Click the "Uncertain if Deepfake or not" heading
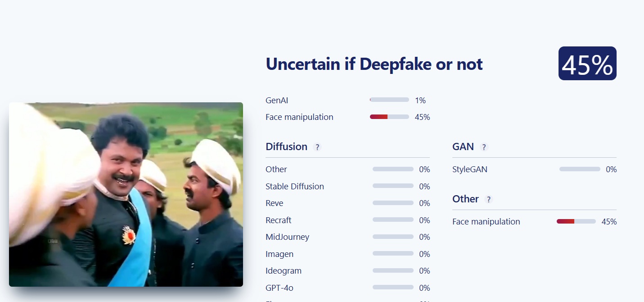 [x=374, y=64]
